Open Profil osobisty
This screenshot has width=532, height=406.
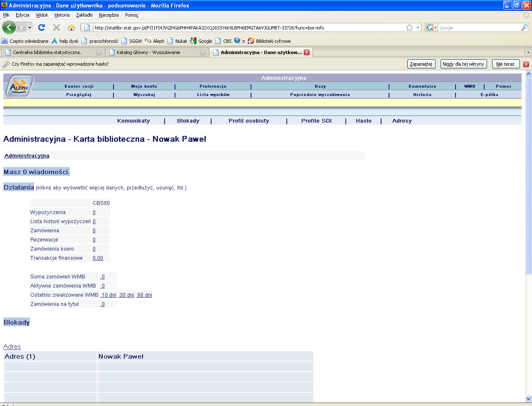tap(249, 121)
